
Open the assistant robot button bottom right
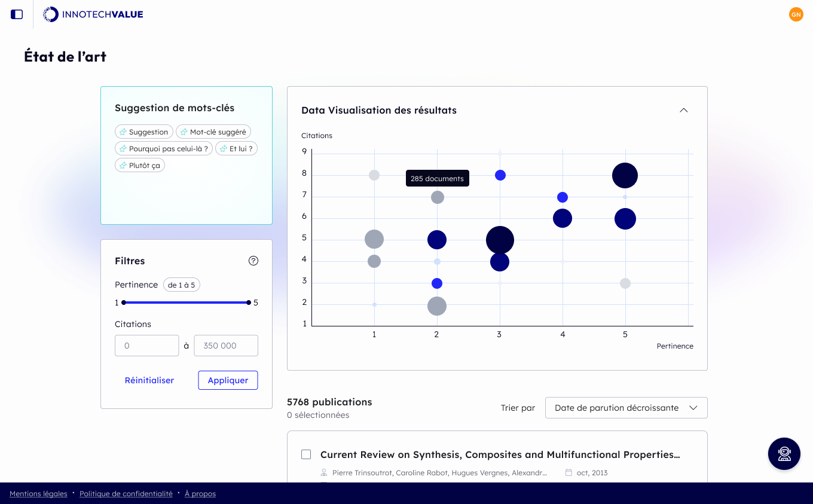click(784, 454)
